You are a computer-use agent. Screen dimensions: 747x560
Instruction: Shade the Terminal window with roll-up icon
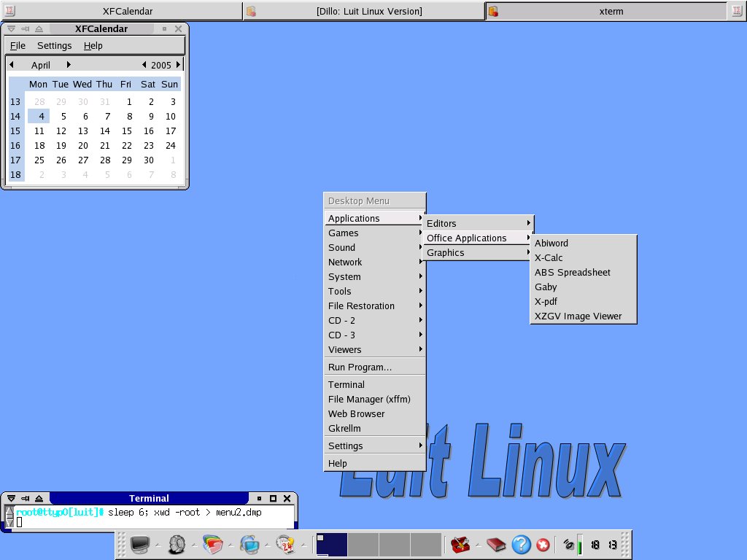(39, 499)
